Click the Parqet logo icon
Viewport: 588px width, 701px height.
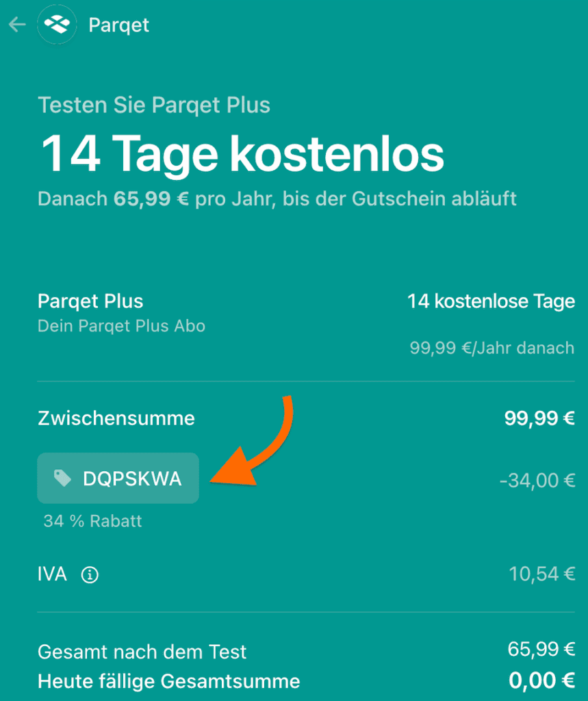(57, 25)
